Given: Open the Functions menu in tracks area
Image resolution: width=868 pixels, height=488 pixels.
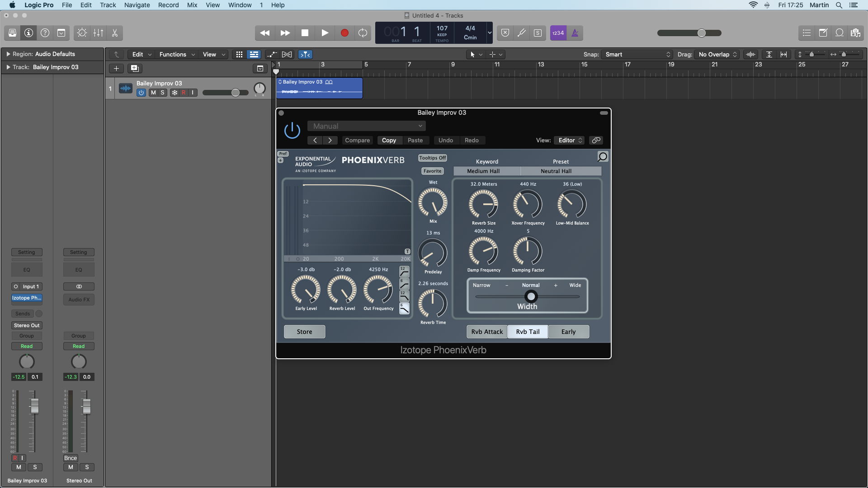Looking at the screenshot, I should pyautogui.click(x=177, y=54).
